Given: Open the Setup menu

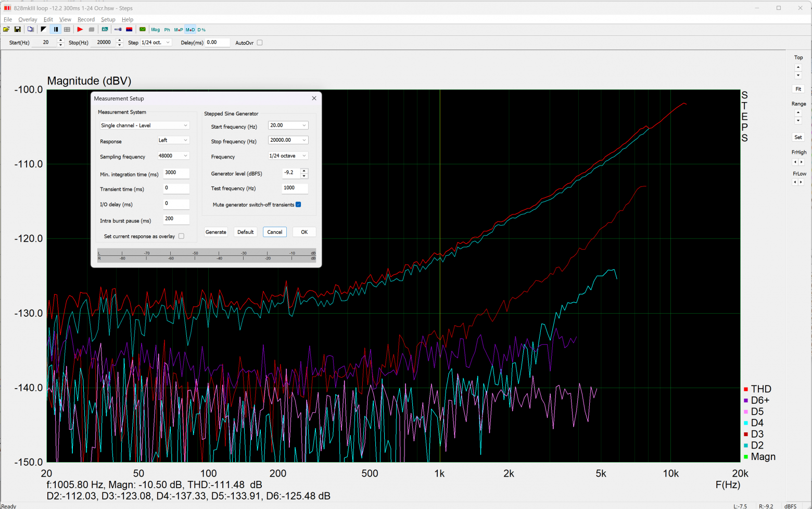Looking at the screenshot, I should (108, 20).
